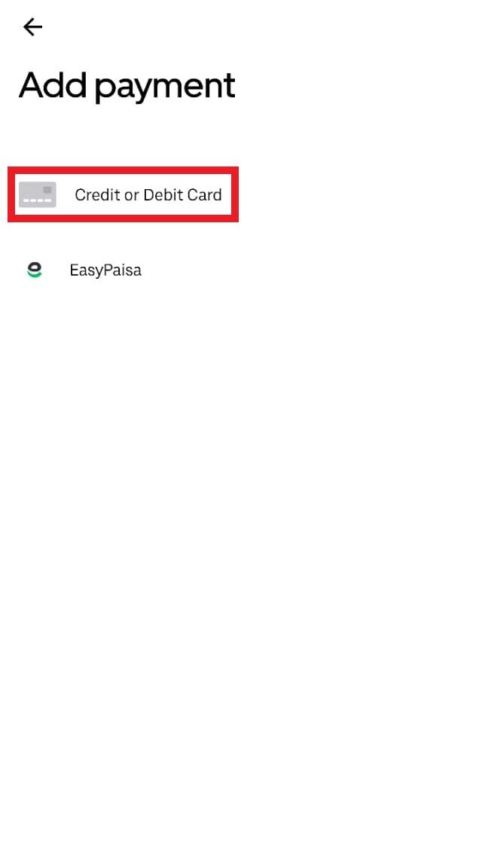This screenshot has width=482, height=868.
Task: Choose EasyPaisa as payment method
Action: (x=123, y=270)
